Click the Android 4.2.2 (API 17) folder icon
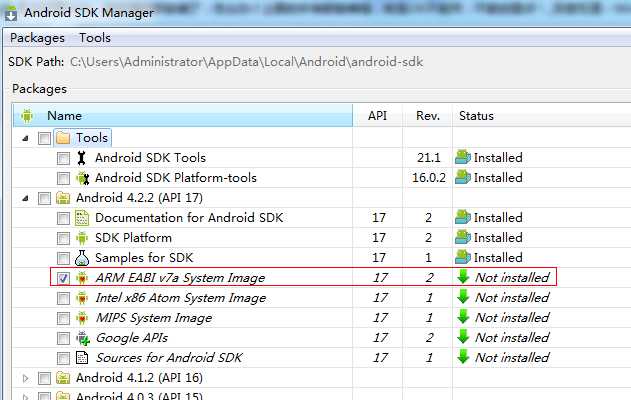This screenshot has width=631, height=400. tap(63, 198)
